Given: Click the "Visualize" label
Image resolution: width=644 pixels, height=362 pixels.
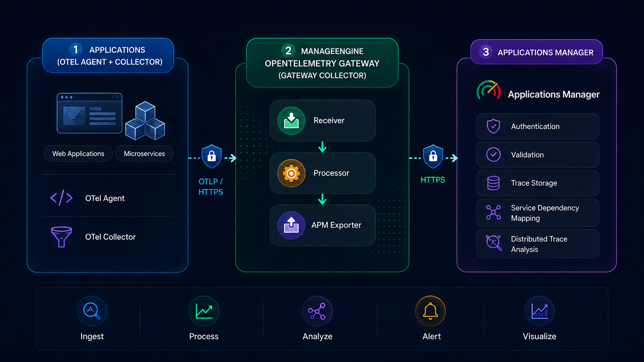Looking at the screenshot, I should [540, 336].
